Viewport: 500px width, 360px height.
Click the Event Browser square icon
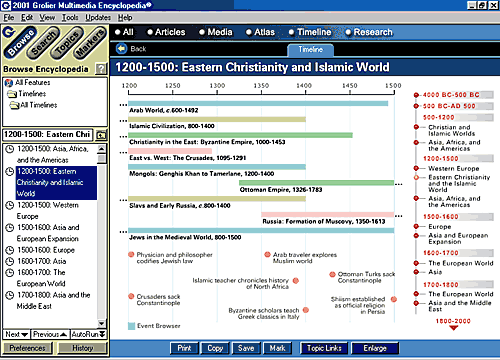[x=131, y=326]
